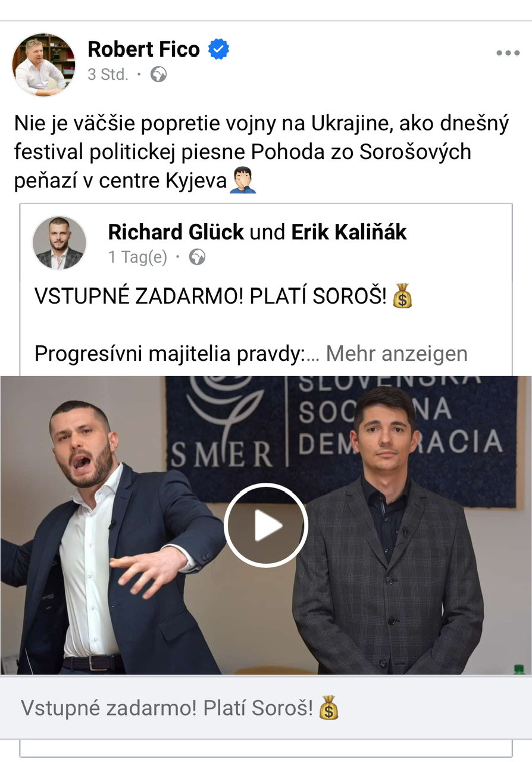Click the 'VSTUPNÉ ZADARMO! PLATÍ SOROŠ!' shared post headline

click(x=211, y=296)
